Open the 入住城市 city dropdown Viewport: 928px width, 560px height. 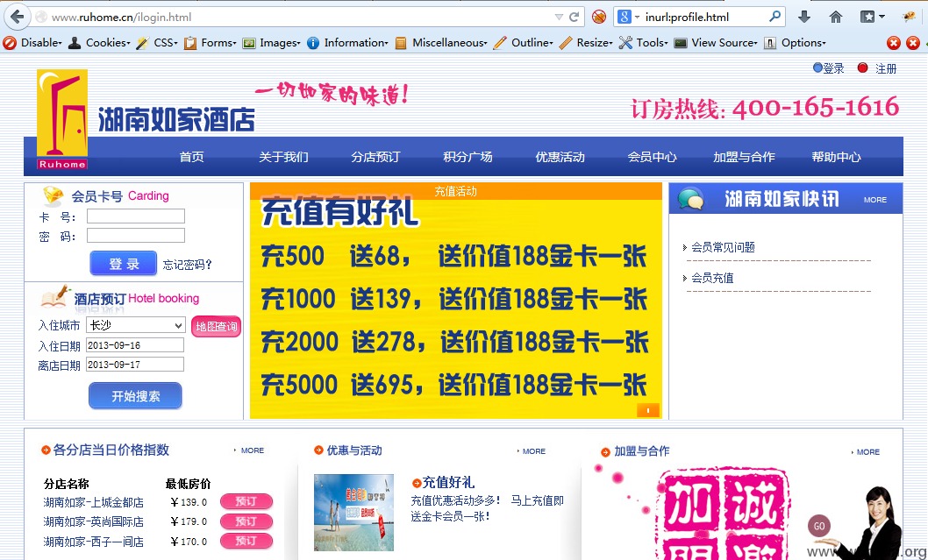(x=136, y=325)
